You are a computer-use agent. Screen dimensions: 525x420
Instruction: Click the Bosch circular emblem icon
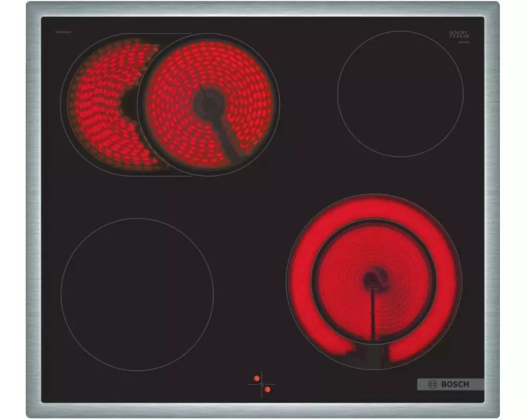[433, 384]
